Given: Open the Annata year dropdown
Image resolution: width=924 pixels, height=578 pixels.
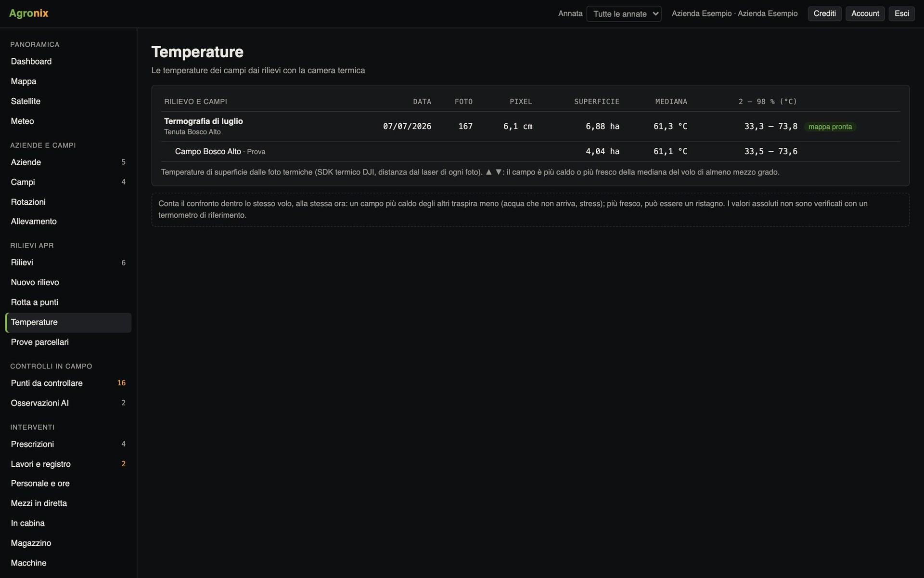Looking at the screenshot, I should (x=624, y=14).
